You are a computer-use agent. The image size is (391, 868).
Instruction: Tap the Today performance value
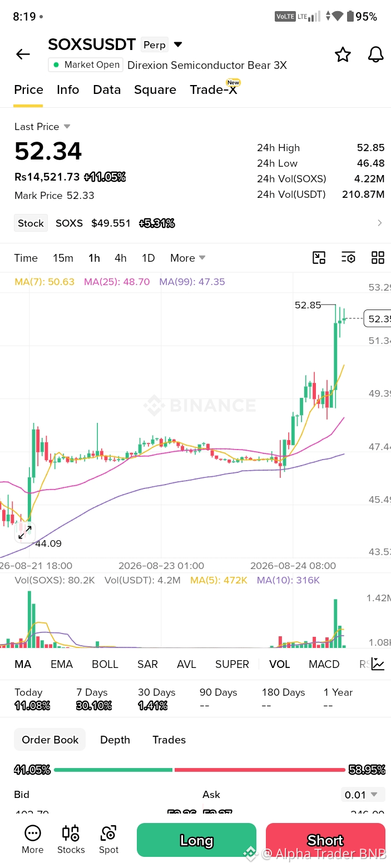(x=32, y=706)
